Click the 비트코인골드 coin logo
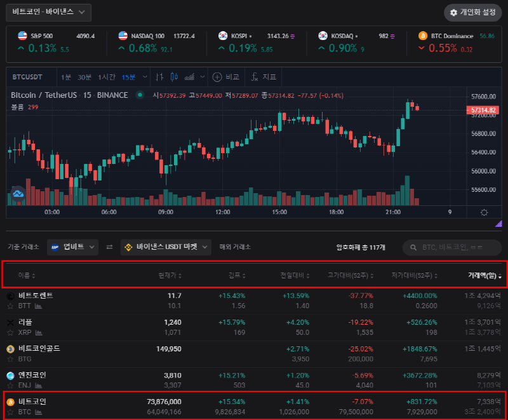508x420 pixels. 10,349
